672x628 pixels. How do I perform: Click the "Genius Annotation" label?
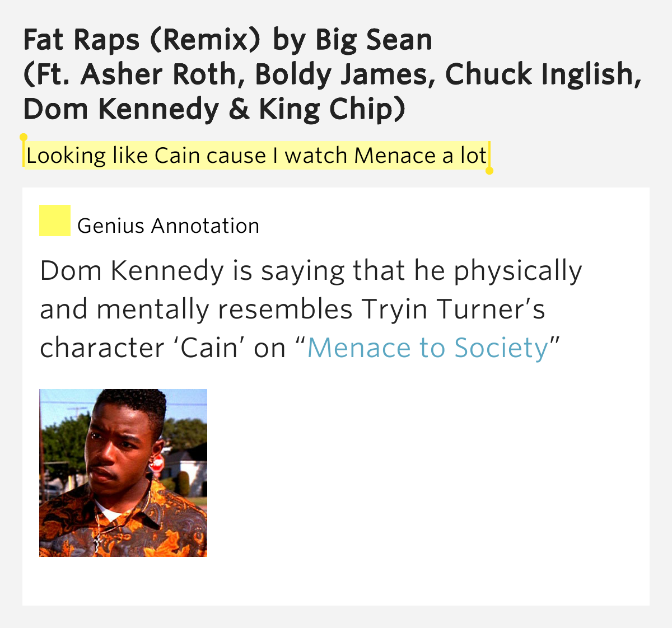(x=168, y=226)
